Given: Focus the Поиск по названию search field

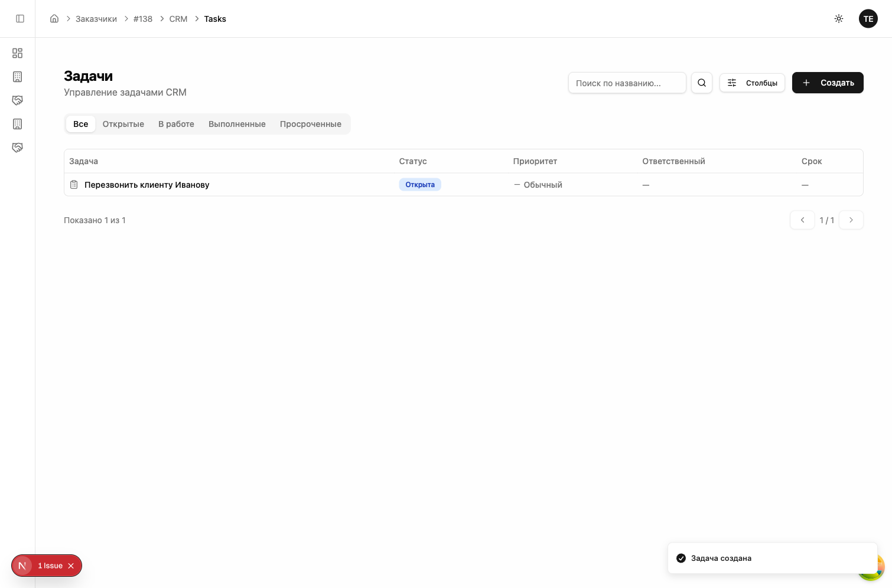Looking at the screenshot, I should 626,83.
